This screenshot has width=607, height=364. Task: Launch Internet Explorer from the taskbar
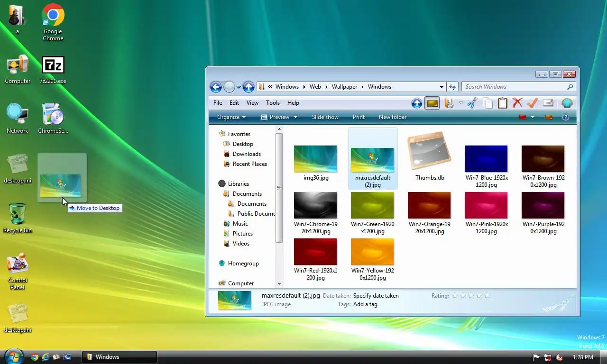[x=46, y=357]
